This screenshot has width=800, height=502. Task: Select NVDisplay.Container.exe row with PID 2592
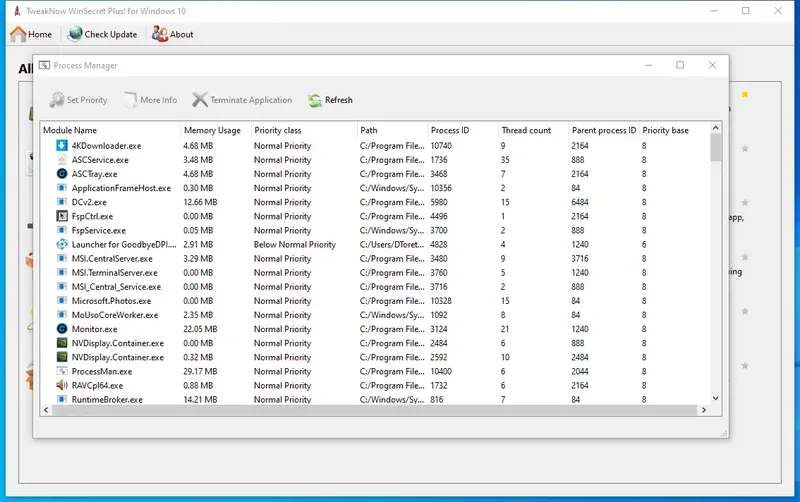(x=118, y=358)
